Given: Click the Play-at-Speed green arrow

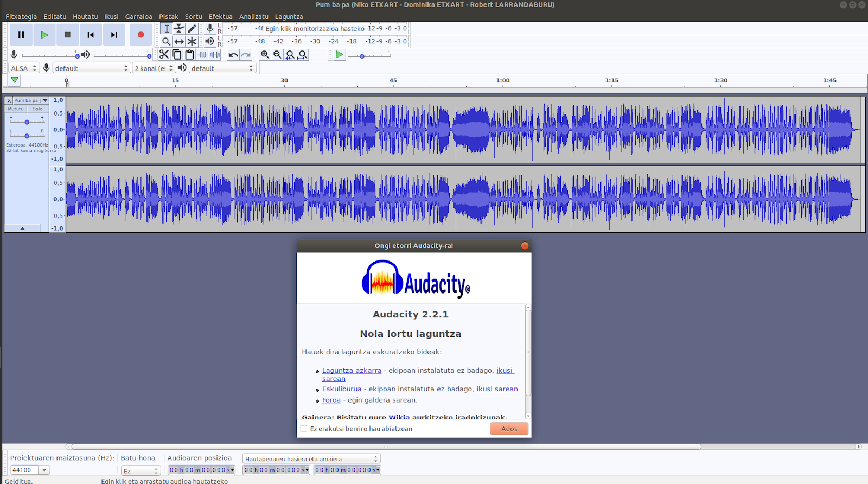Looking at the screenshot, I should (339, 54).
